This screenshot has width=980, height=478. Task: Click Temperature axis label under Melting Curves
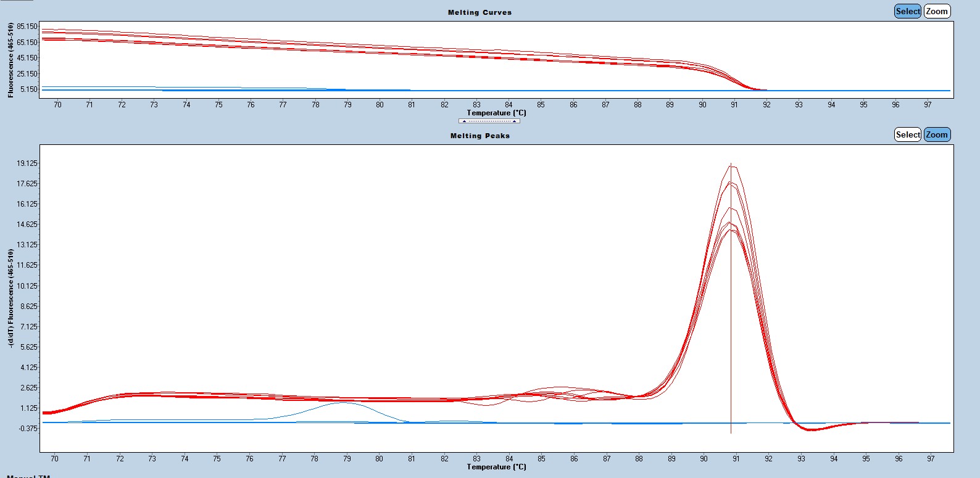496,113
